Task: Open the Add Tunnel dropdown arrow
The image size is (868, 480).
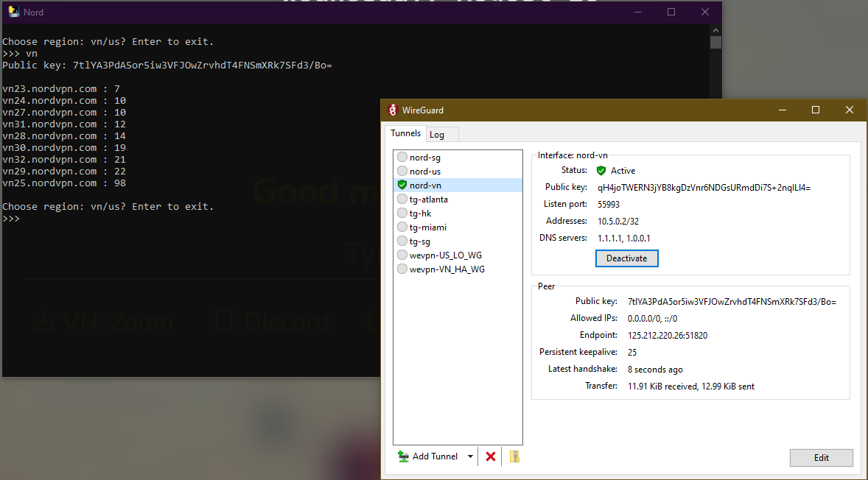Action: coord(470,456)
